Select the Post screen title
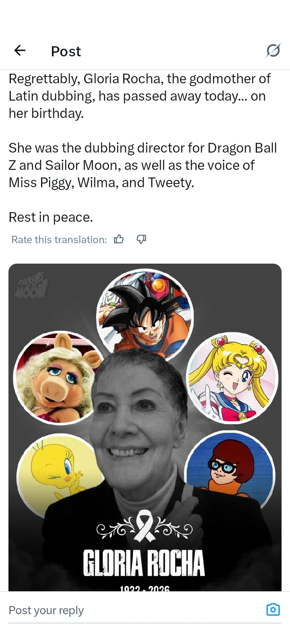 click(x=66, y=51)
